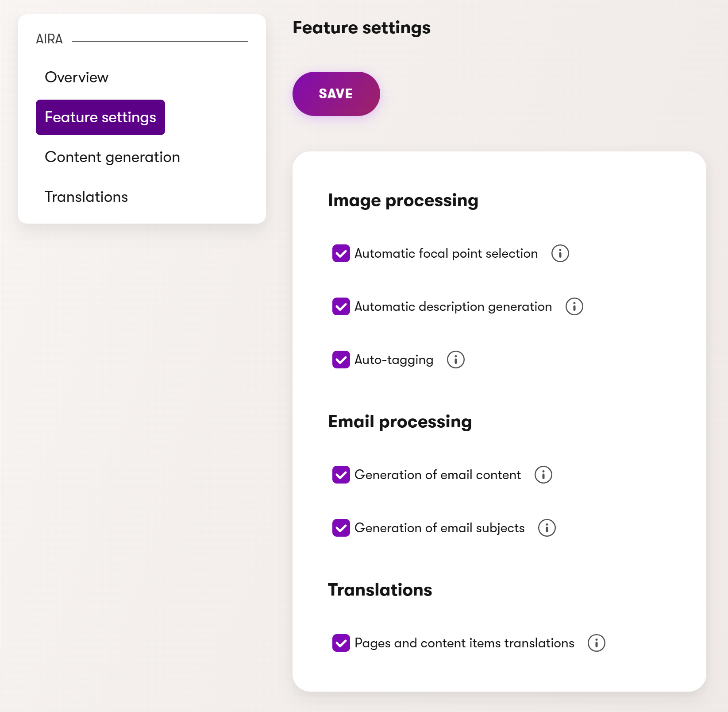Disable Pages and content items translations
Screen dimensions: 728x712
(341, 643)
